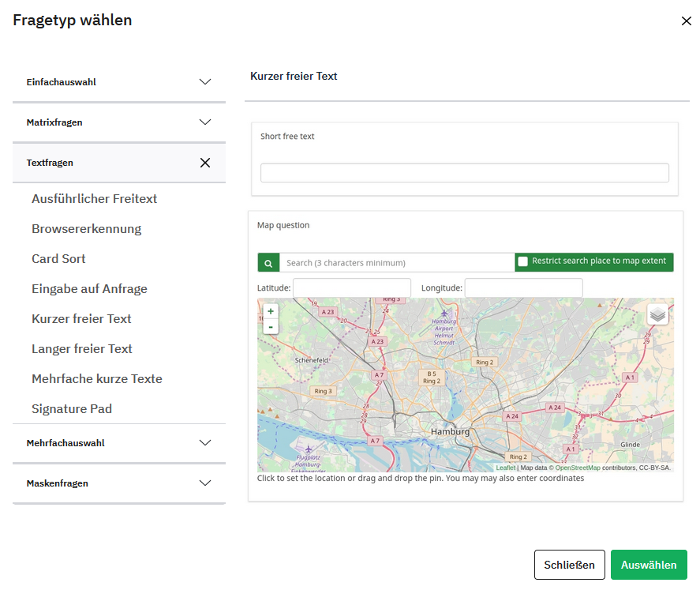Open the map layers control
700x590 pixels.
[x=657, y=314]
